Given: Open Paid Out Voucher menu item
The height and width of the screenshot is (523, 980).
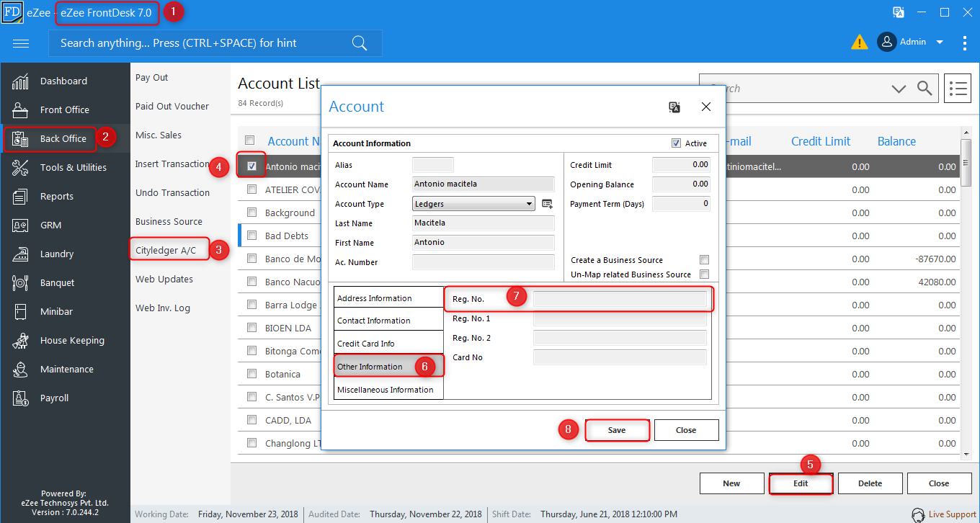Looking at the screenshot, I should click(172, 107).
